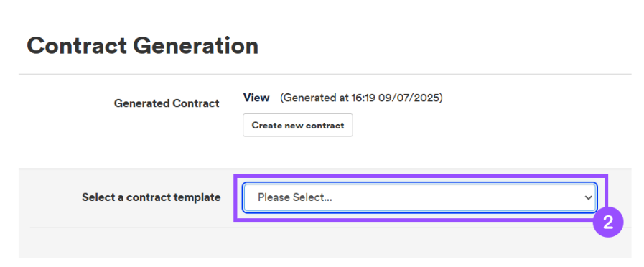Click the Generated at timestamp text
The width and height of the screenshot is (644, 267).
[x=361, y=98]
